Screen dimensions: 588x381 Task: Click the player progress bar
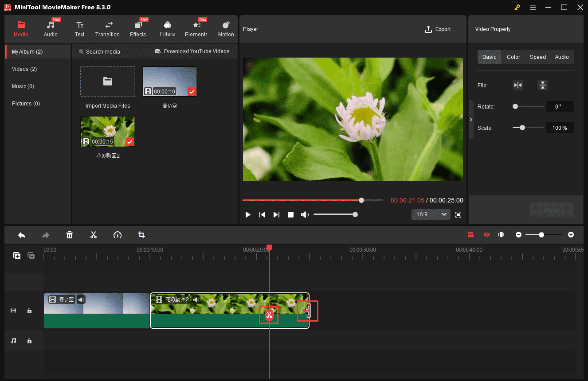(312, 200)
